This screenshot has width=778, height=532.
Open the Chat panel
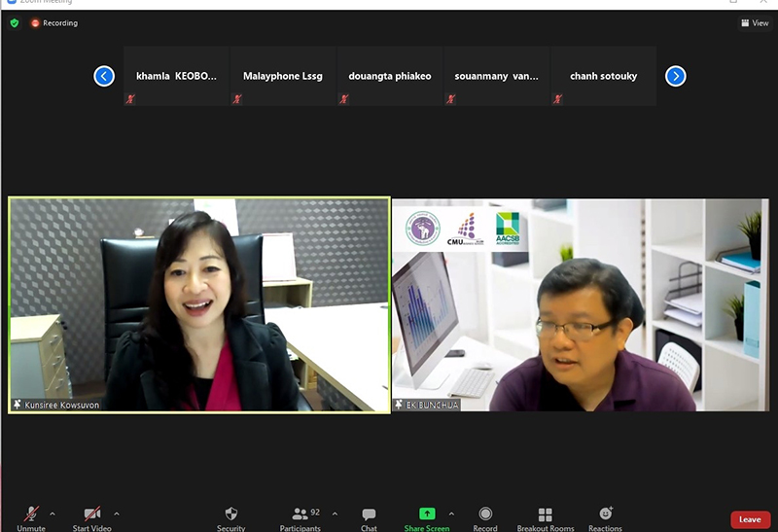(x=369, y=518)
